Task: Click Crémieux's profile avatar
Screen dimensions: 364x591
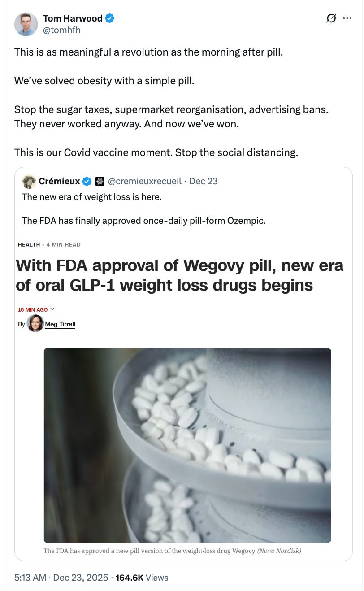Action: [29, 181]
